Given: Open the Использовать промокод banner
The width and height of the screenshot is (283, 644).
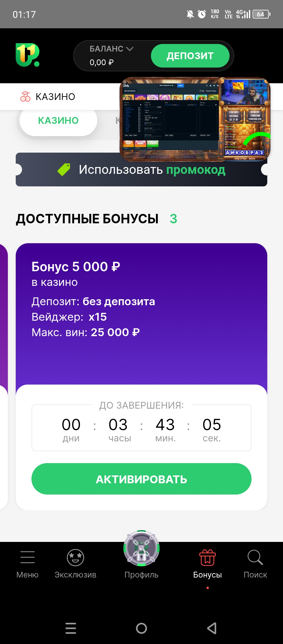Looking at the screenshot, I should coord(152,170).
